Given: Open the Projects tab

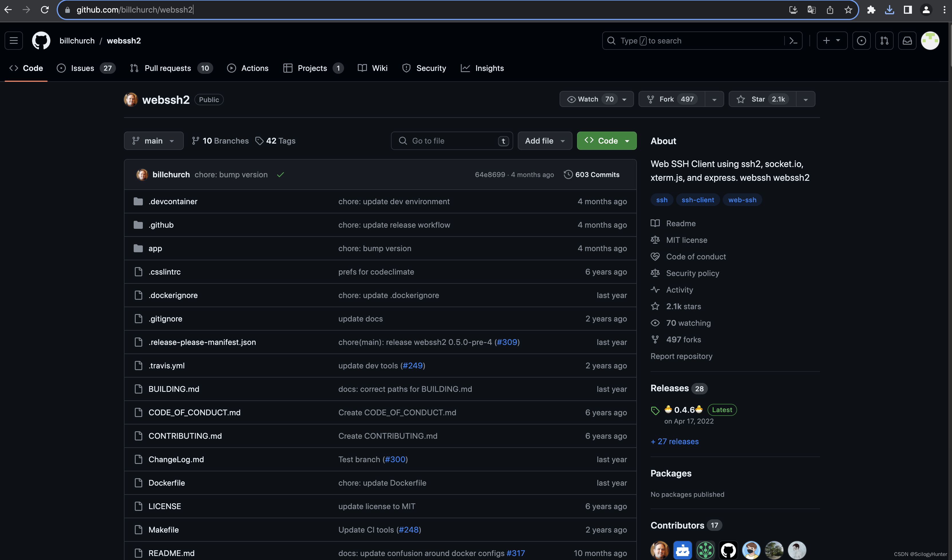Looking at the screenshot, I should coord(313,68).
